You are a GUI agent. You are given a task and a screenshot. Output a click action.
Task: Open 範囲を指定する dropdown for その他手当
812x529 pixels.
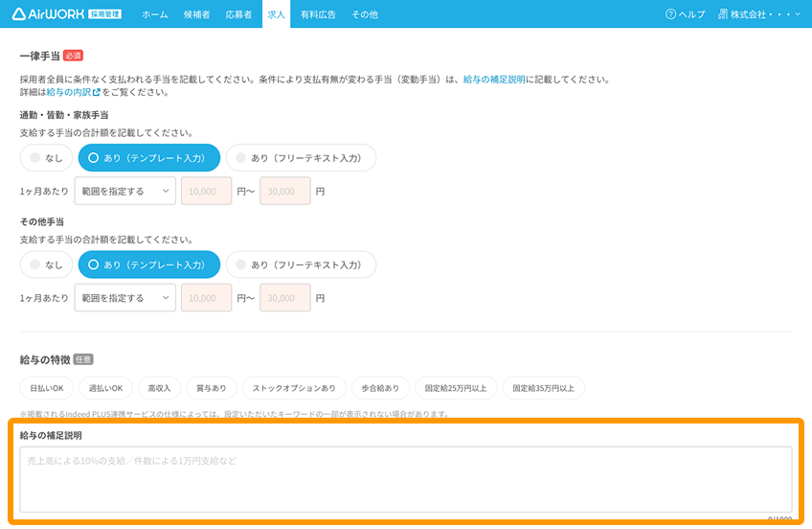click(x=124, y=297)
